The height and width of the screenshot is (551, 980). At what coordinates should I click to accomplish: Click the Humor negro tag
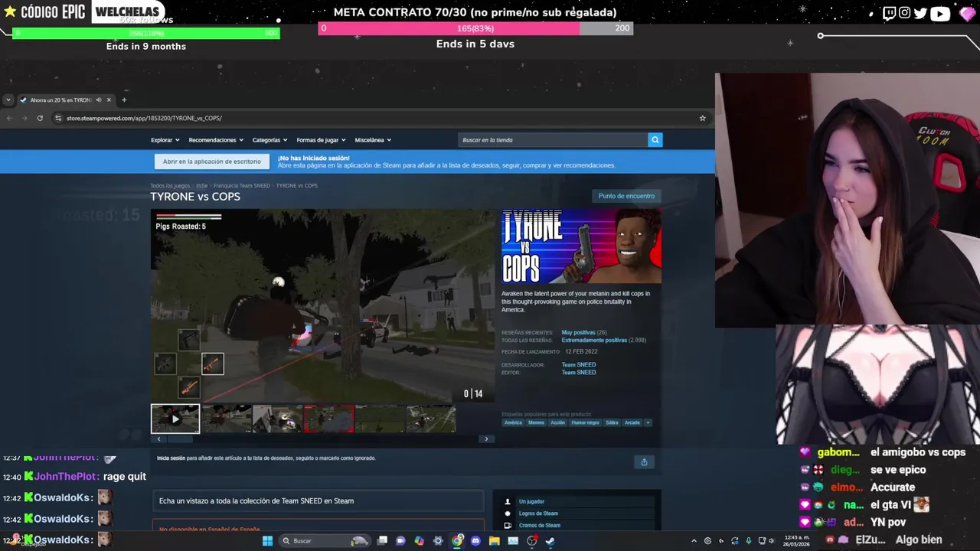coord(586,422)
